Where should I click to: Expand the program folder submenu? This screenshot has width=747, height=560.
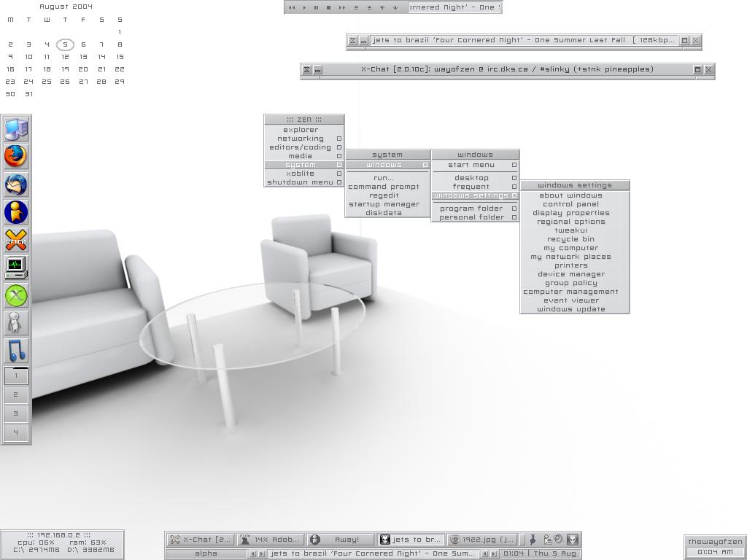pyautogui.click(x=473, y=209)
